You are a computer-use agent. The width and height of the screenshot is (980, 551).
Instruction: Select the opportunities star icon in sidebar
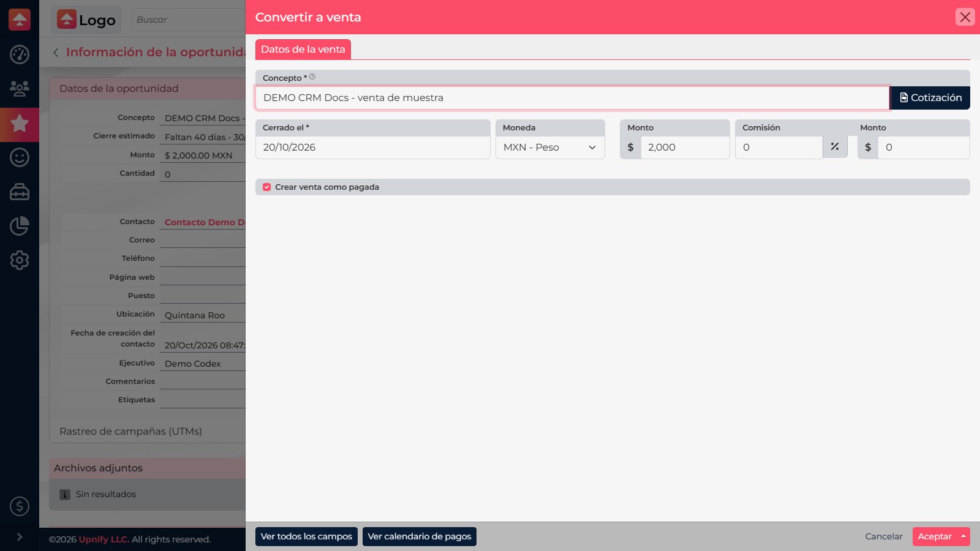tap(20, 124)
